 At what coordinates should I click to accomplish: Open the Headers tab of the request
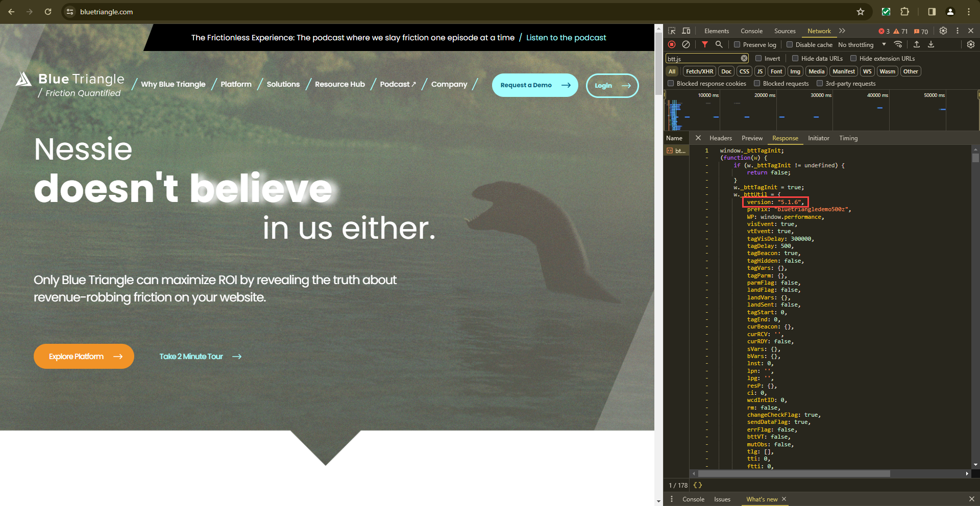pyautogui.click(x=721, y=138)
